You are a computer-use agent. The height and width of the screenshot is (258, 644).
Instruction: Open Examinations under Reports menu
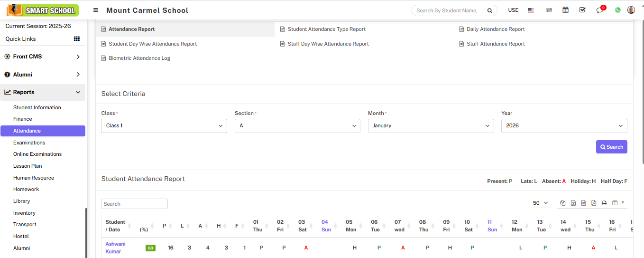pos(29,143)
